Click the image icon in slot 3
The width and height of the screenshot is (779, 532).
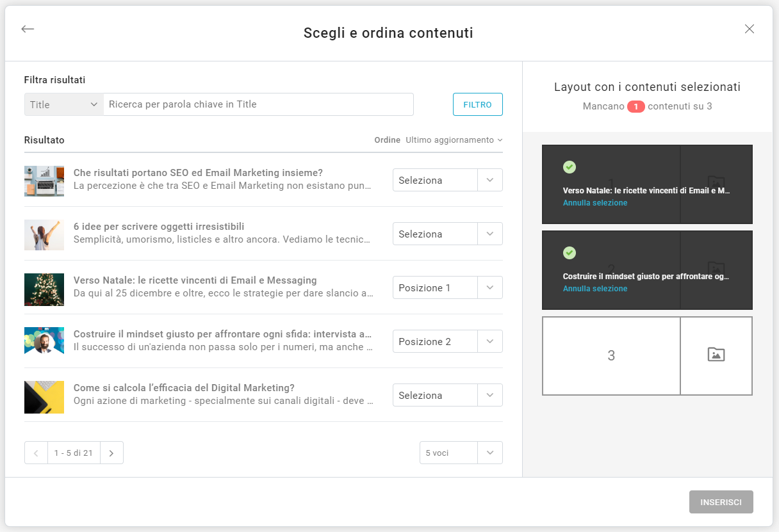[x=716, y=355]
